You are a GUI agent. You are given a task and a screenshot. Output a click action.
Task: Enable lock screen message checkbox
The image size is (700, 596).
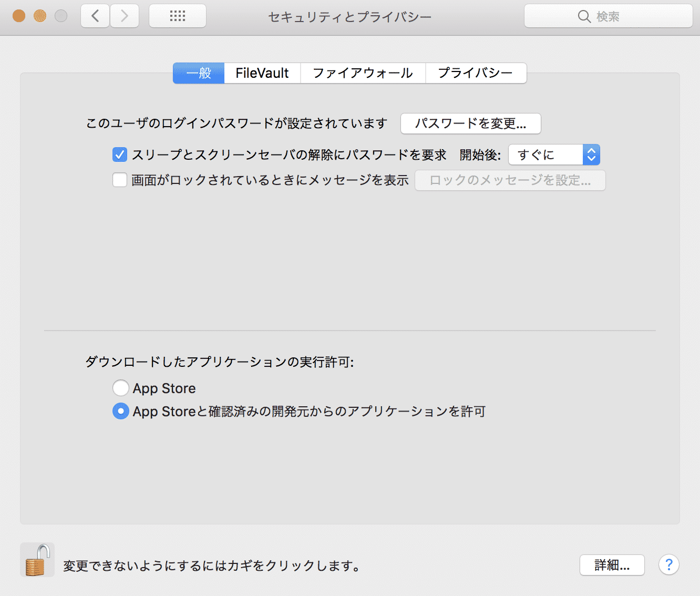click(120, 180)
